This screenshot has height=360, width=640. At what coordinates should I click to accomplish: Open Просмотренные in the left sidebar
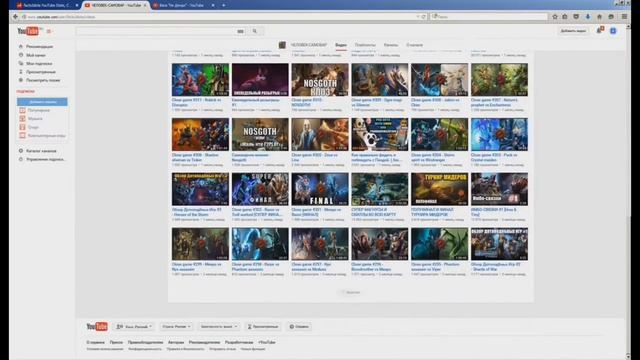tap(41, 72)
